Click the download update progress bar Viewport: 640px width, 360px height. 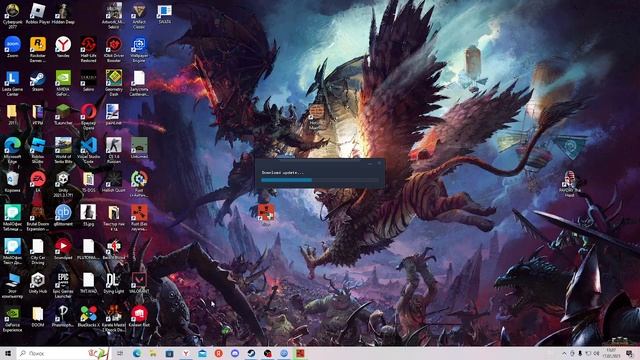[x=320, y=180]
